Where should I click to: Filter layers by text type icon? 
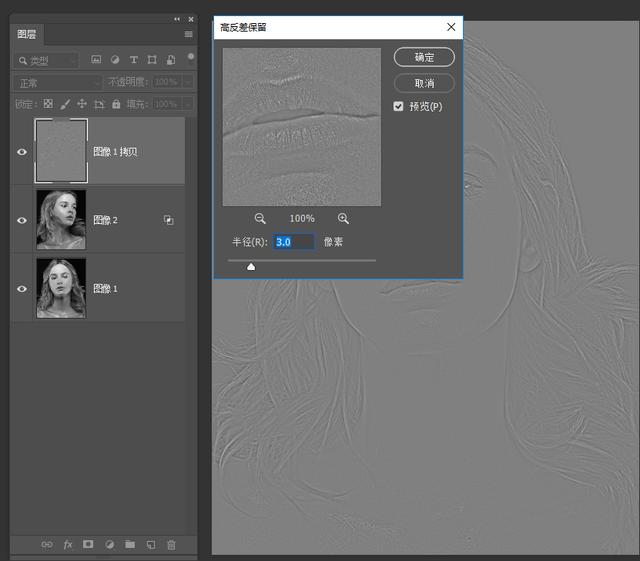pyautogui.click(x=133, y=60)
